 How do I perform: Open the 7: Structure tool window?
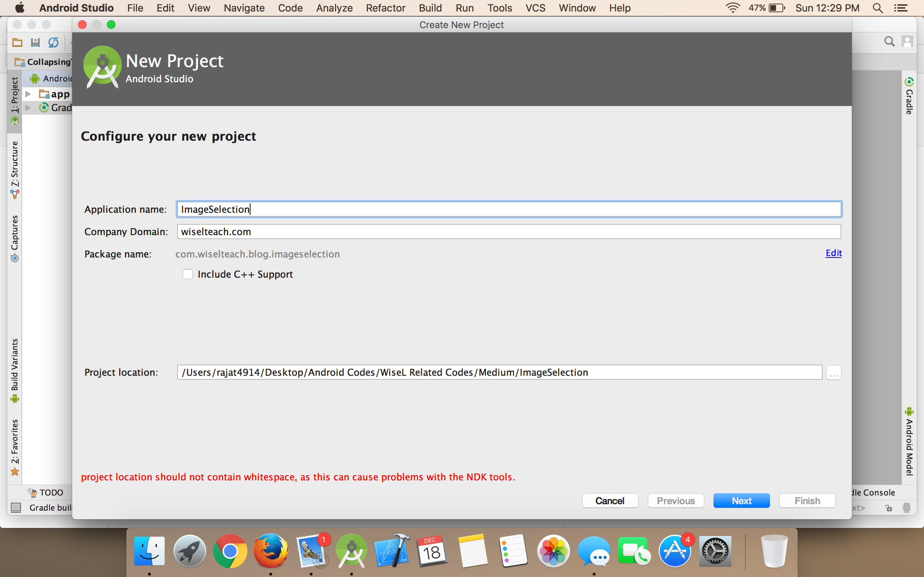[x=14, y=168]
